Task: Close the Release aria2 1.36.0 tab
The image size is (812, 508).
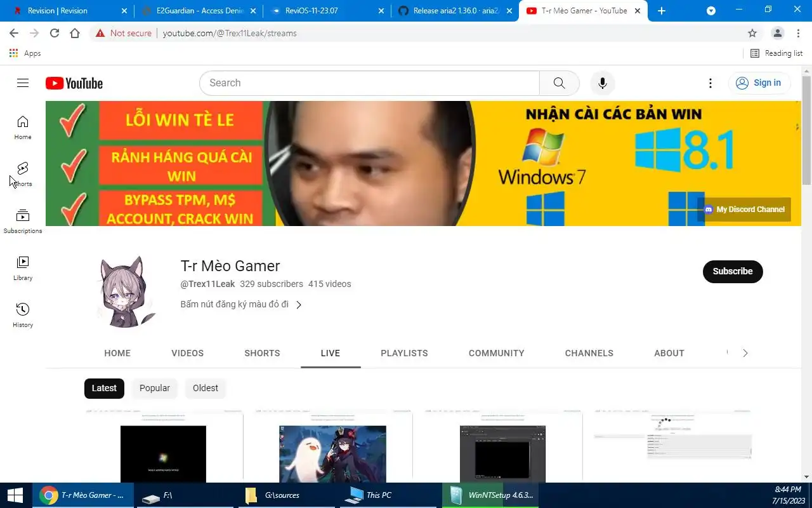Action: coord(509,11)
